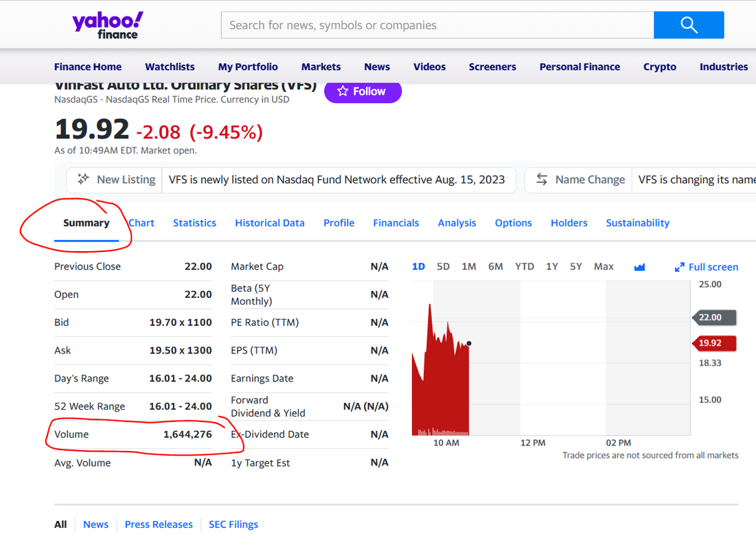Screen dimensions: 756x549
Task: Click the PE Ratio (TTM) label
Action: (x=264, y=323)
